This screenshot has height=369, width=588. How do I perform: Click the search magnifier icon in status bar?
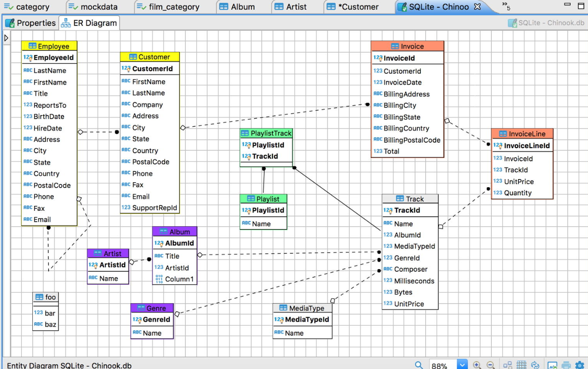[419, 365]
